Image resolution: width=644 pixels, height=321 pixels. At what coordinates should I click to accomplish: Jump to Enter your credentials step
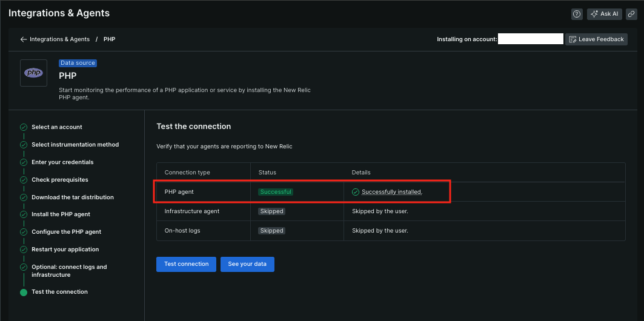coord(62,162)
